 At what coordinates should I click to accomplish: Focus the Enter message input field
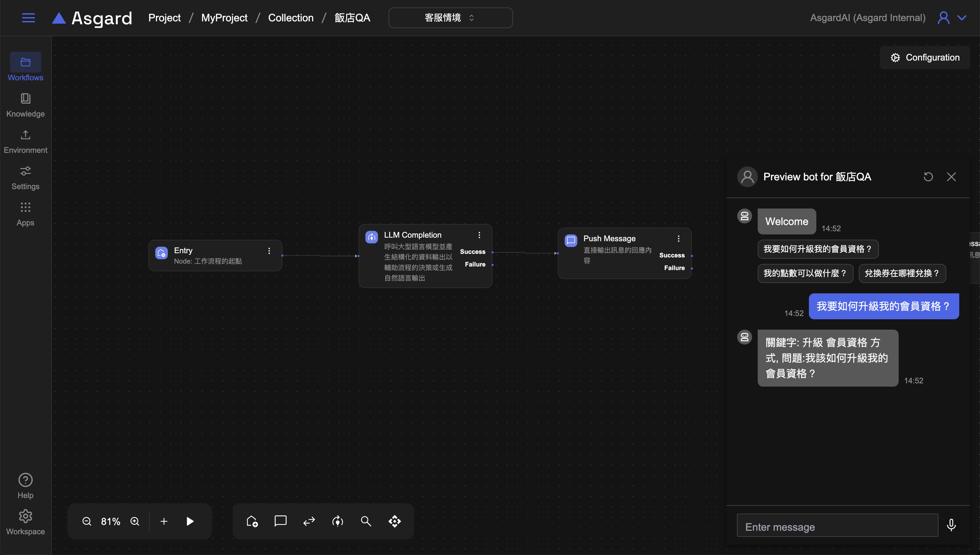coord(837,527)
